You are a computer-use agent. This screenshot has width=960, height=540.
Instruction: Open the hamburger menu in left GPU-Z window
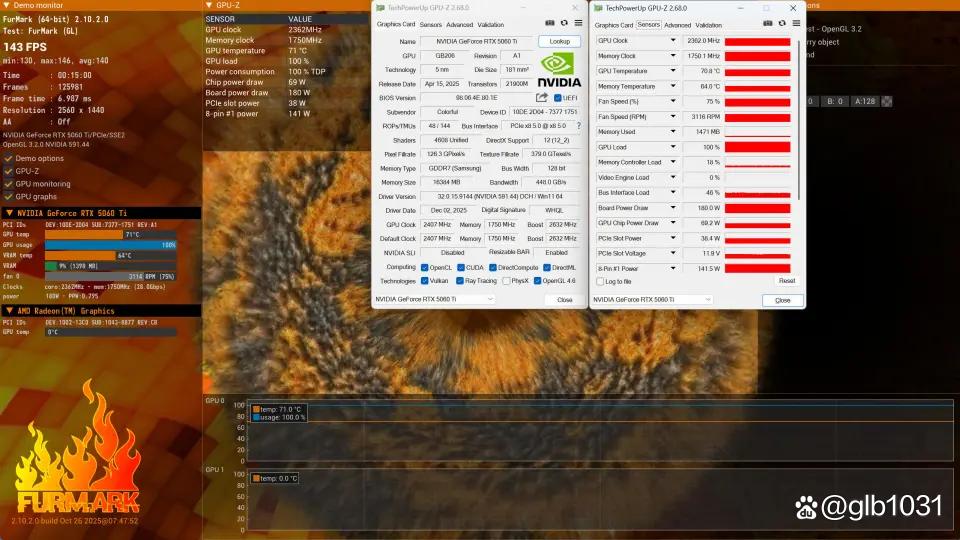pyautogui.click(x=578, y=23)
